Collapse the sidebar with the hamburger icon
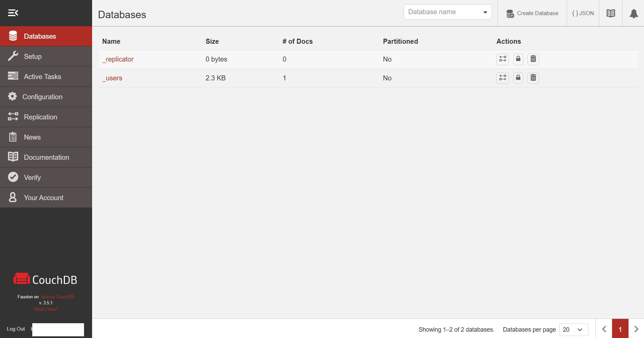644x338 pixels. [x=13, y=13]
